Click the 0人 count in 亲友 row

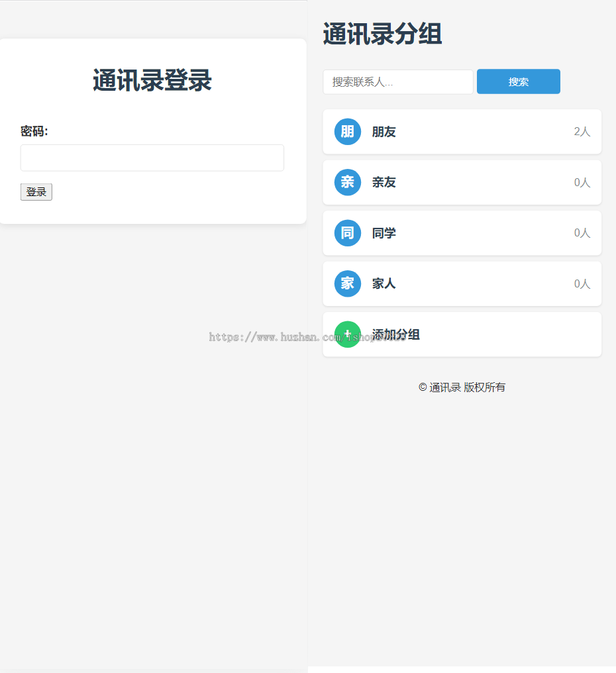[582, 182]
